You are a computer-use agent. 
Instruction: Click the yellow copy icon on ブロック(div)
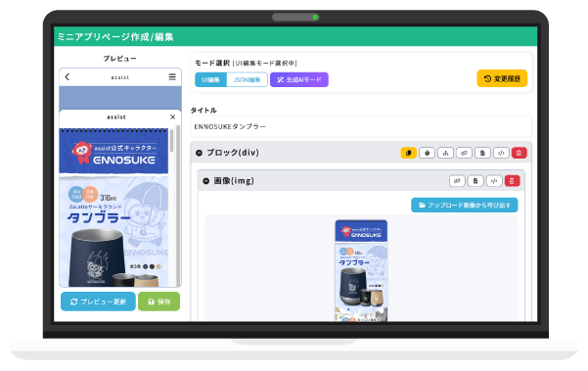(x=408, y=153)
